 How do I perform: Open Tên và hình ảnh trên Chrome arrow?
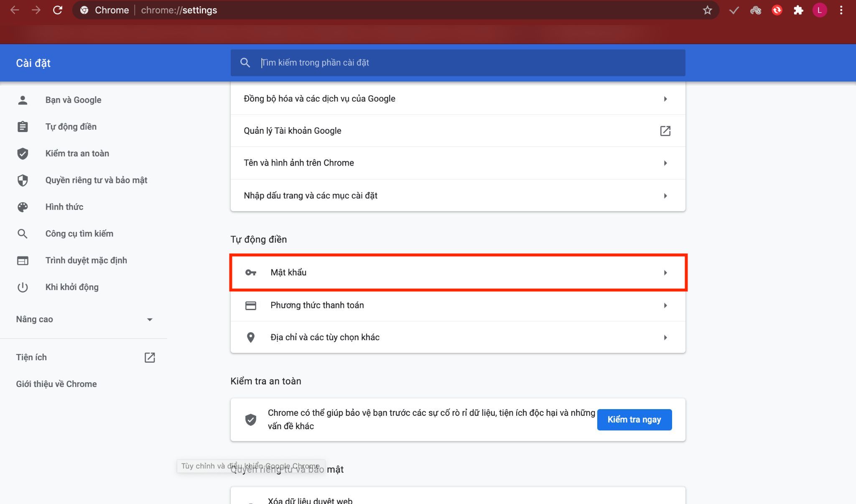(665, 163)
